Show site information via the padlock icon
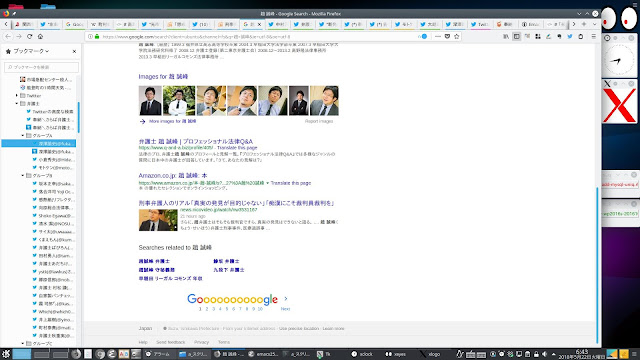 tap(97, 36)
